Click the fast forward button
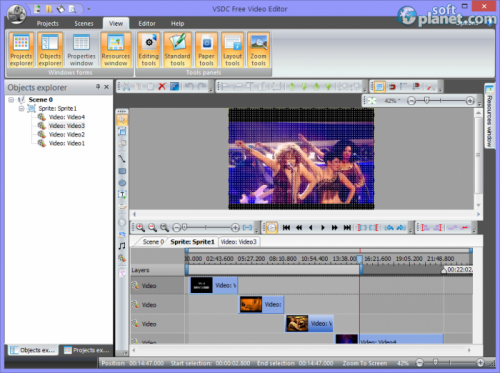The image size is (500, 373). (335, 228)
